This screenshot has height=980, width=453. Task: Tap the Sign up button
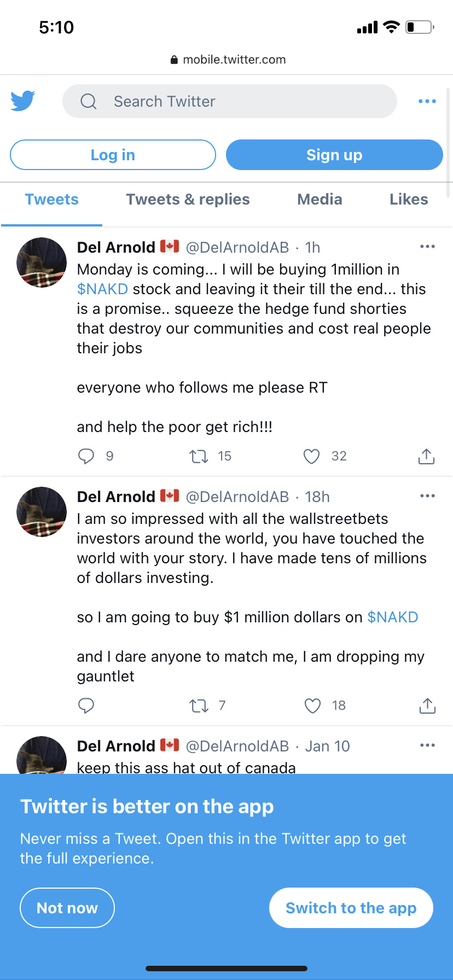click(334, 155)
